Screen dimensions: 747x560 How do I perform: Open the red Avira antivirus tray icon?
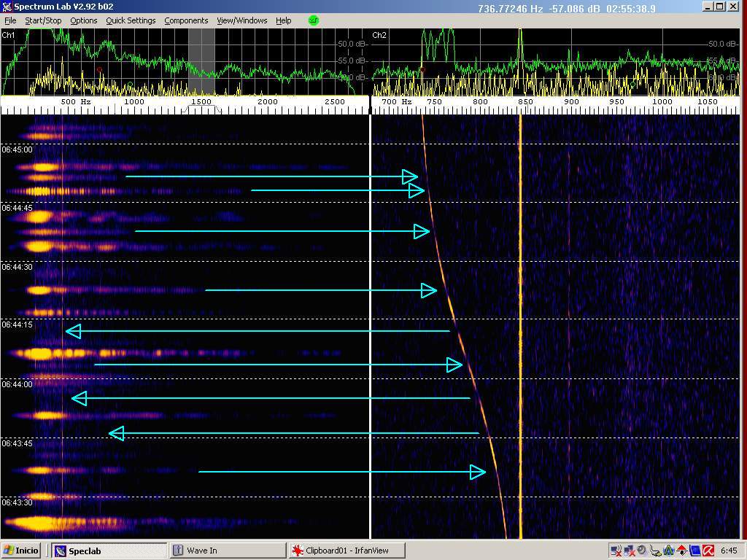pos(708,551)
